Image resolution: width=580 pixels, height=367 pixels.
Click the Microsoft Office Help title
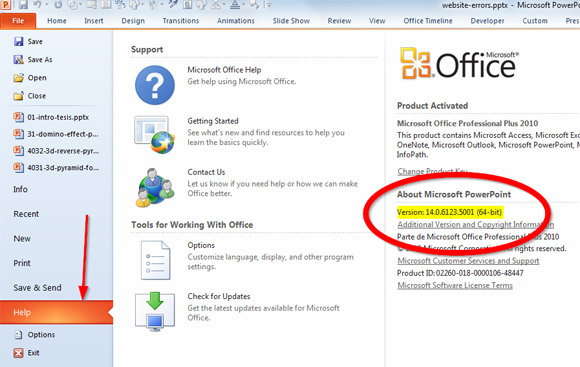(x=224, y=70)
